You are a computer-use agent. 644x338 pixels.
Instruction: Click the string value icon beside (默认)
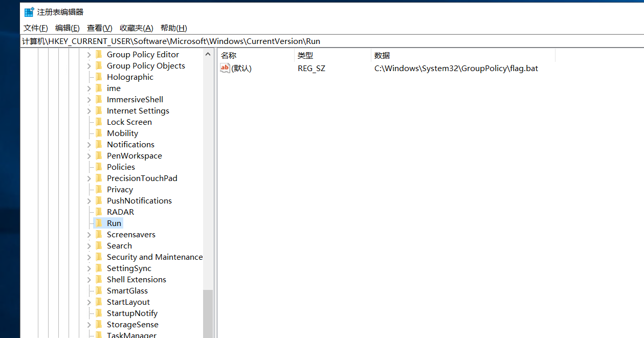point(225,68)
